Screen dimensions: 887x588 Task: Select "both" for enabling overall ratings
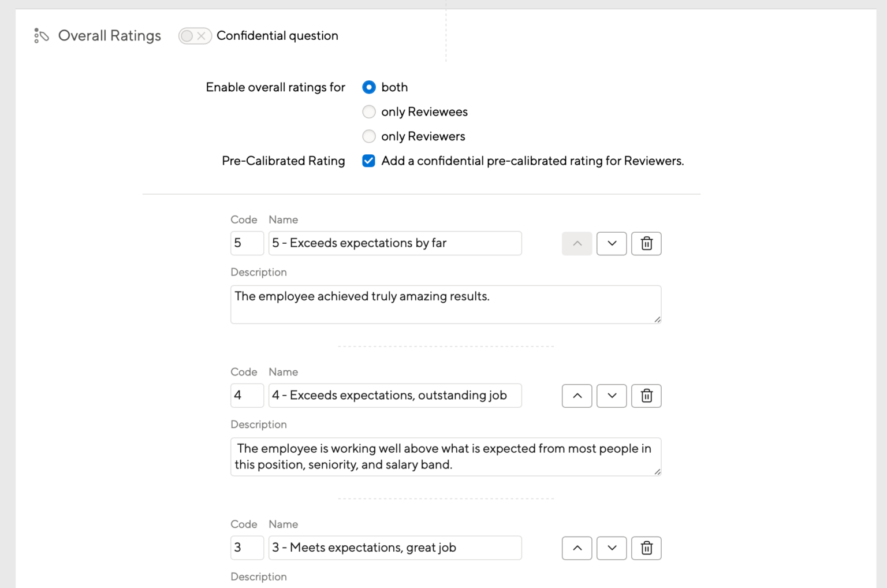tap(368, 87)
